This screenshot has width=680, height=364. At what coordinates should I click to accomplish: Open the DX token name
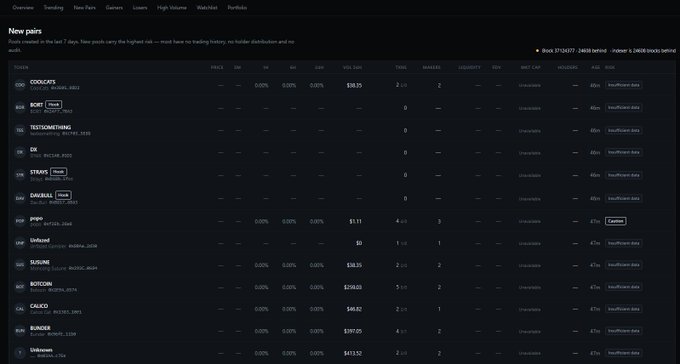33,150
